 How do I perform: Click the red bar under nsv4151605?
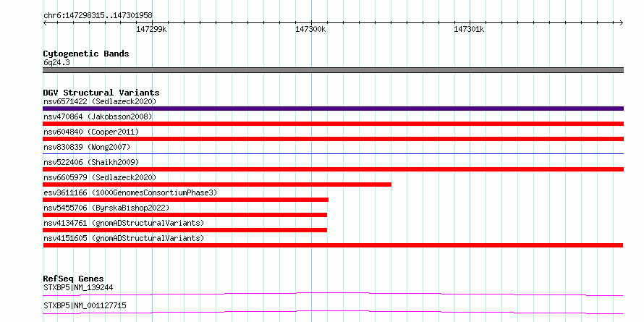click(x=333, y=245)
